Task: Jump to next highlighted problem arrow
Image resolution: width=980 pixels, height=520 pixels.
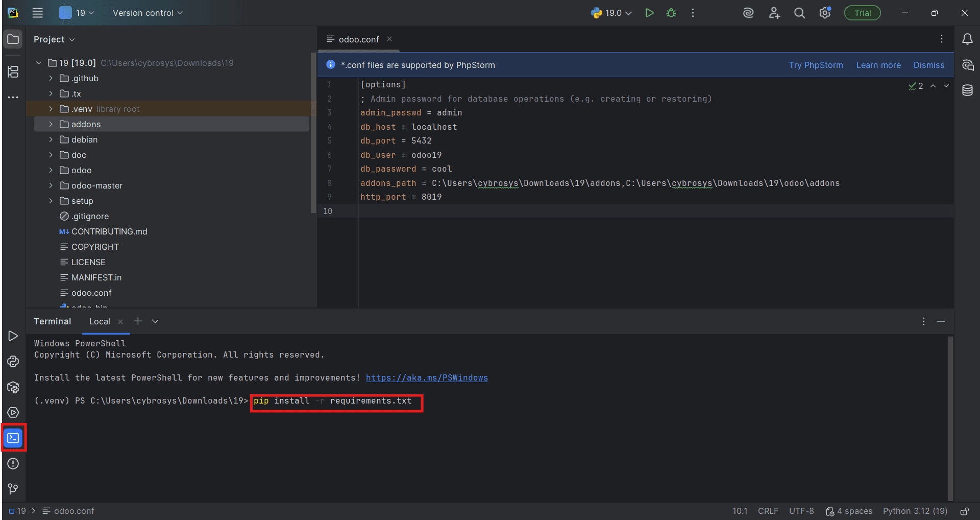Action: (x=946, y=86)
